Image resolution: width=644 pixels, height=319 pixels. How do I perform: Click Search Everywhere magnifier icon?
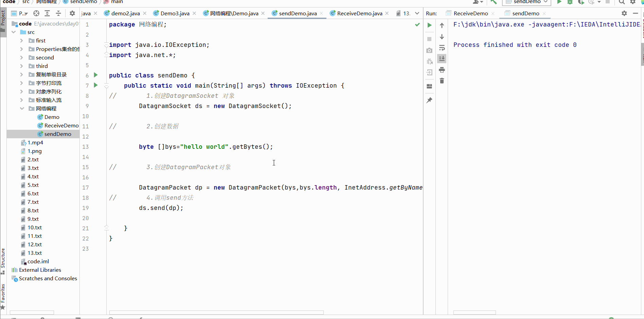click(x=622, y=2)
